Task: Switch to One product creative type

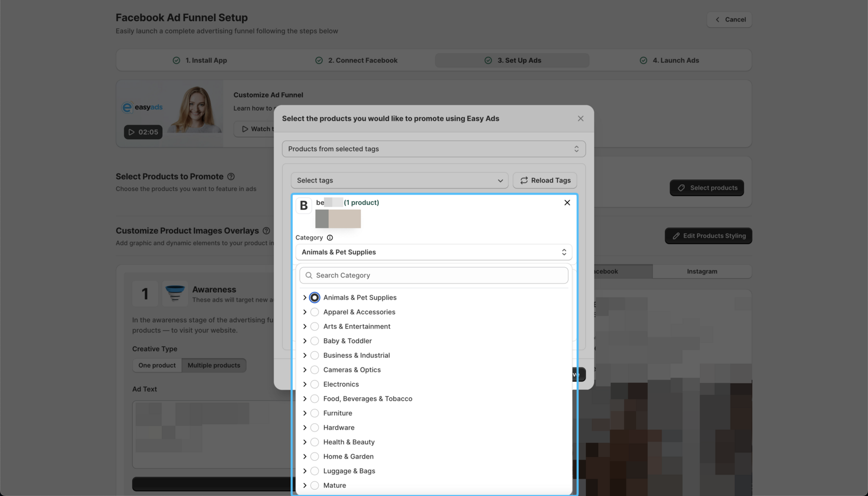Action: [x=156, y=365]
